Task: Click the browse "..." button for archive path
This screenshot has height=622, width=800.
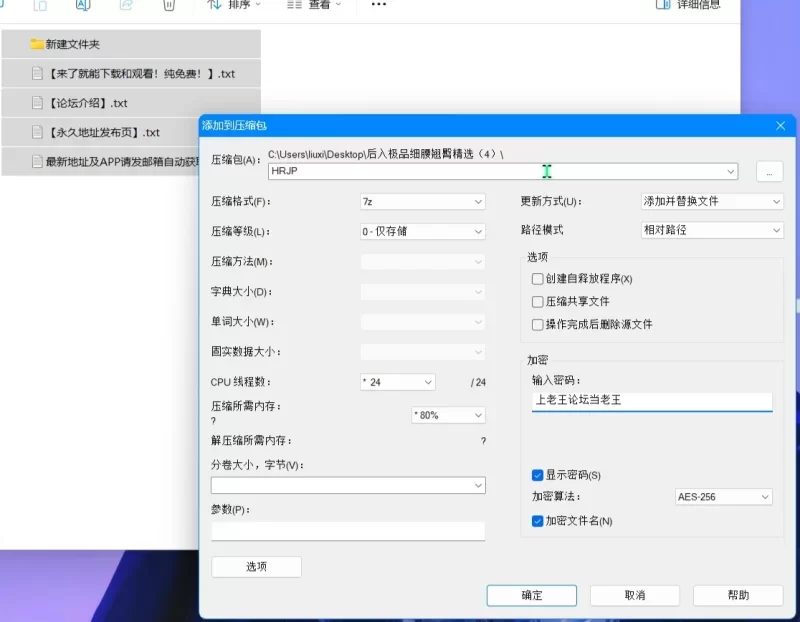Action: point(769,172)
